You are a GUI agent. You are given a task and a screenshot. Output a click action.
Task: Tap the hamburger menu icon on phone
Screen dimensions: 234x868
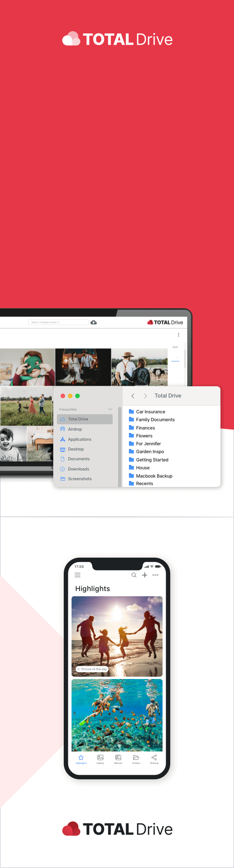point(78,575)
